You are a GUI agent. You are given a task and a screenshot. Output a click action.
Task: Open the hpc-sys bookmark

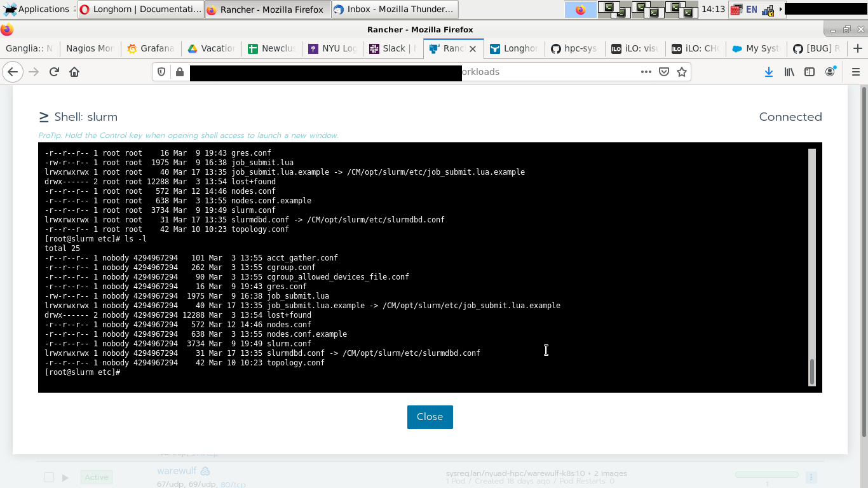(x=574, y=48)
